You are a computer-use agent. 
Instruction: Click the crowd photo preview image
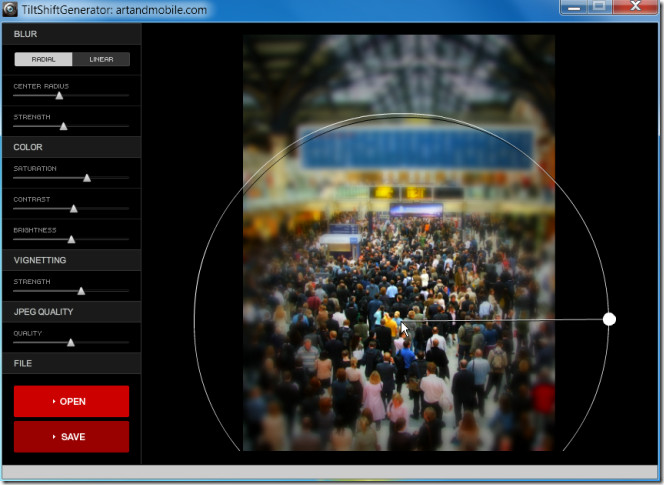pos(399,243)
